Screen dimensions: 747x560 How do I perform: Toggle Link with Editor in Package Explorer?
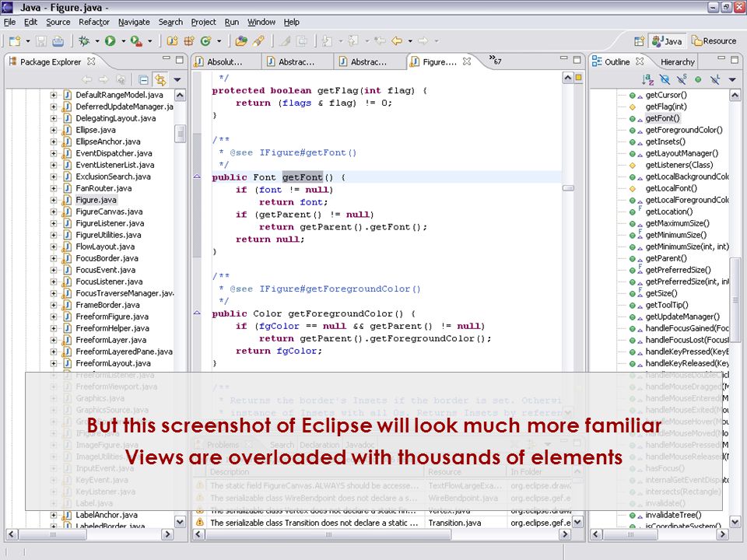pos(160,79)
